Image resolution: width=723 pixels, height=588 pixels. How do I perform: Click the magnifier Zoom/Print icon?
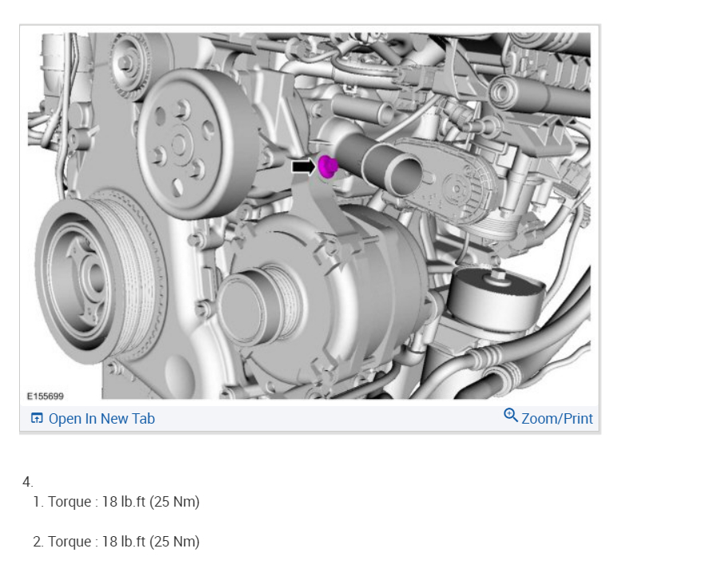(x=511, y=415)
